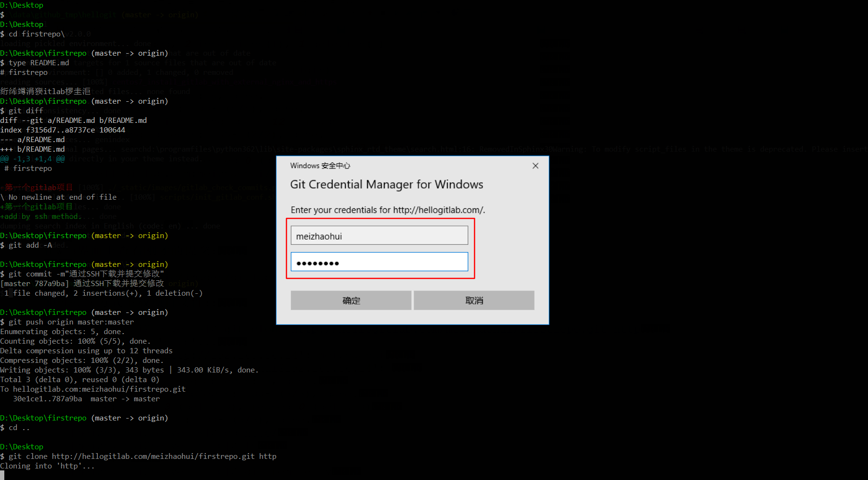Click 'Total 3 (delta 0), reused 0 (delta 0)' line
This screenshot has width=868, height=480.
click(80, 380)
